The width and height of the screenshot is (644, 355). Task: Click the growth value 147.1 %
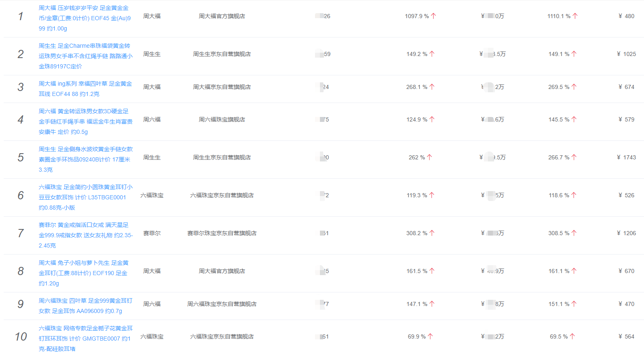point(417,304)
